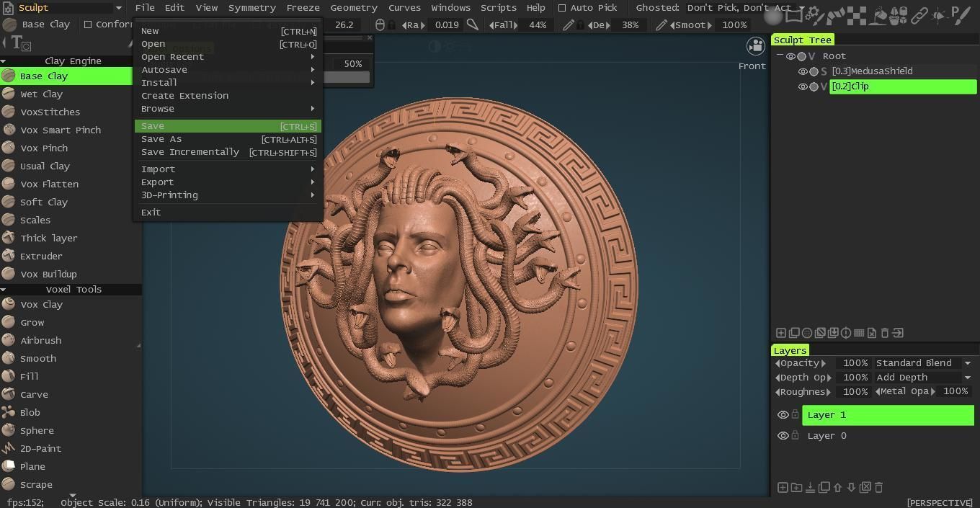Toggle lock on Layer 1
Viewport: 980px width, 508px height.
click(796, 414)
